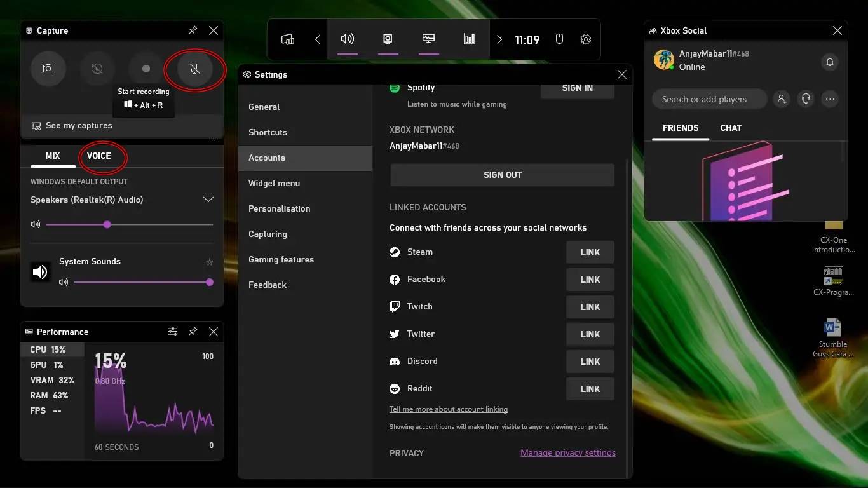This screenshot has height=488, width=868.
Task: Link the Twitter account
Action: click(590, 334)
